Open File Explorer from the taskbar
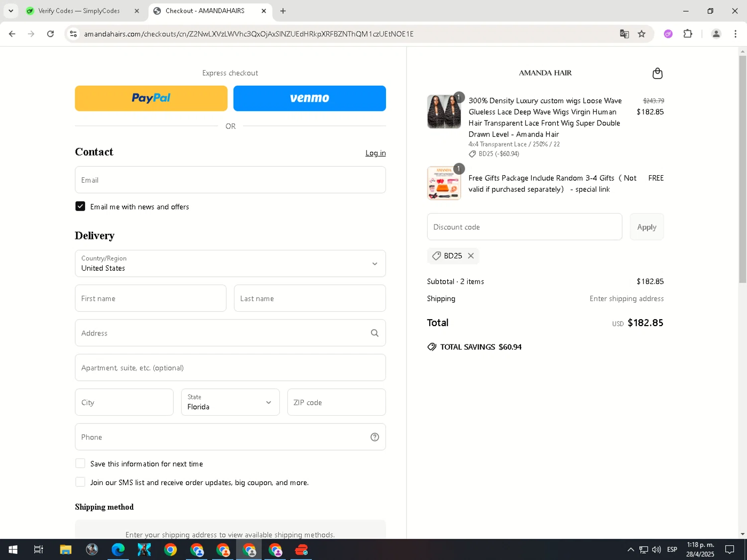This screenshot has width=747, height=560. 66,550
